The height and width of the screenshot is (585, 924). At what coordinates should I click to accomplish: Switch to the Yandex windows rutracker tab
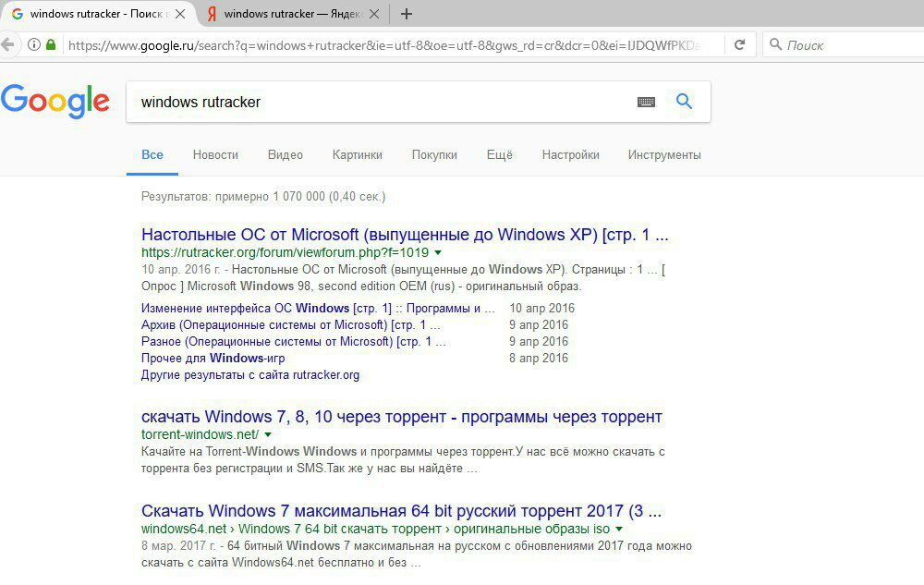[x=293, y=14]
